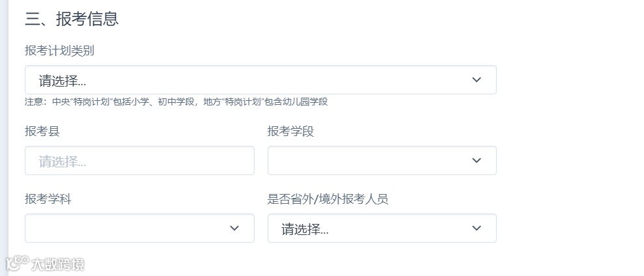The width and height of the screenshot is (644, 276).
Task: Focus the 报考县 input field
Action: click(139, 160)
